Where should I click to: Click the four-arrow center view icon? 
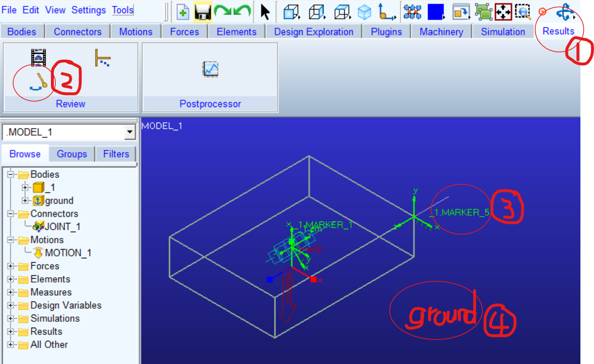pyautogui.click(x=503, y=12)
